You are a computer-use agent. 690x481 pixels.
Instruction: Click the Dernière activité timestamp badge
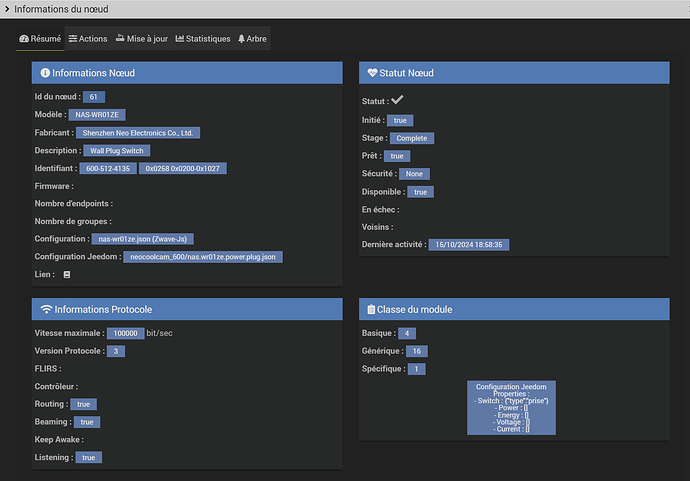click(468, 244)
